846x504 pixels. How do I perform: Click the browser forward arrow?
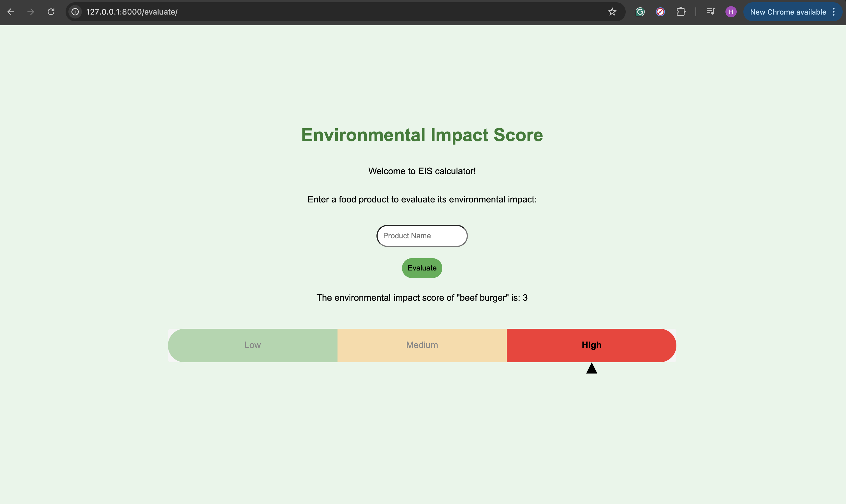(x=31, y=12)
